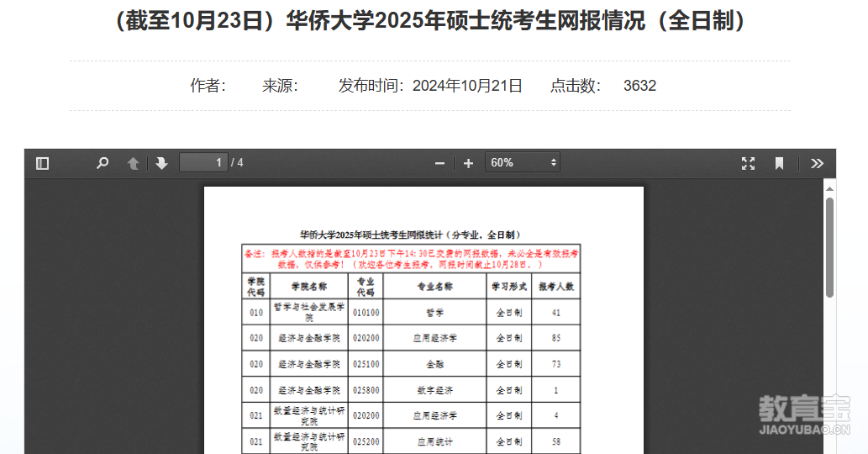Click the 来源 label
Image resolution: width=868 pixels, height=454 pixels.
tap(280, 86)
